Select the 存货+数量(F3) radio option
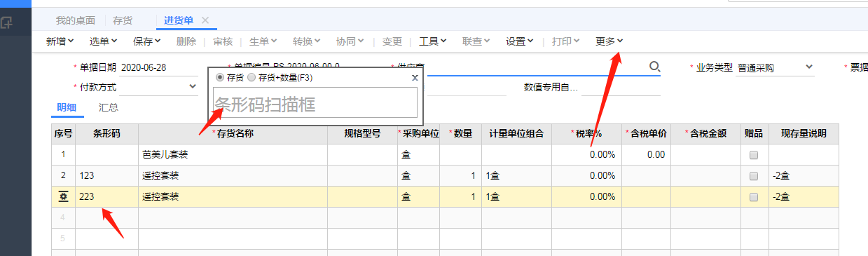 (x=252, y=77)
